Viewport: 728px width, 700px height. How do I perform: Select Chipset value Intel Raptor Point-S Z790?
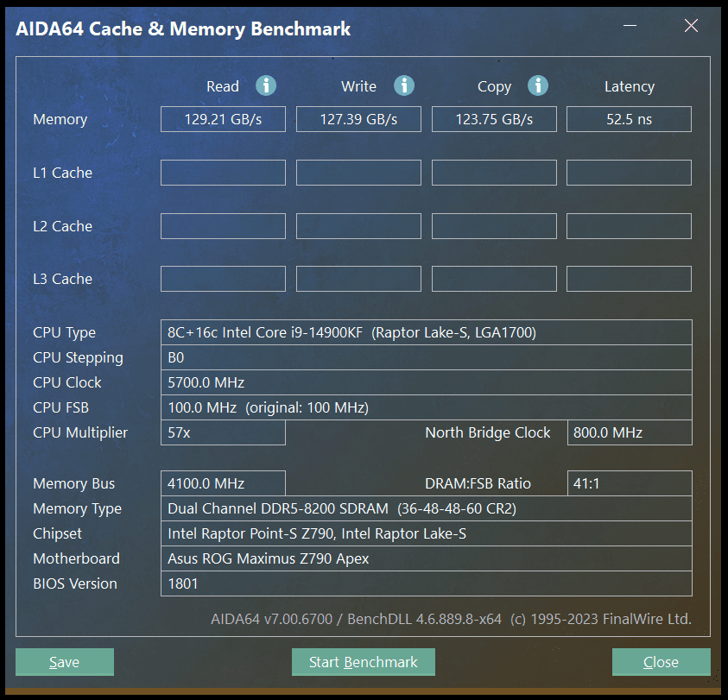click(x=251, y=533)
